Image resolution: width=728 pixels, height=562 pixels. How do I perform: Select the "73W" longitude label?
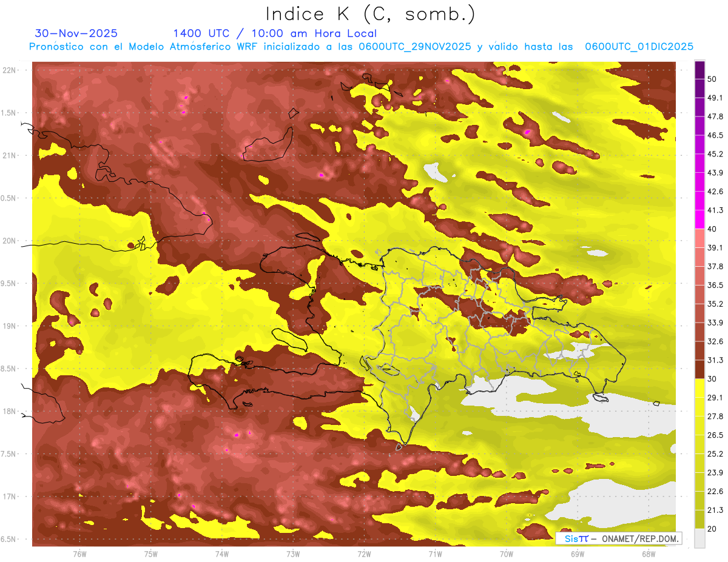292,554
